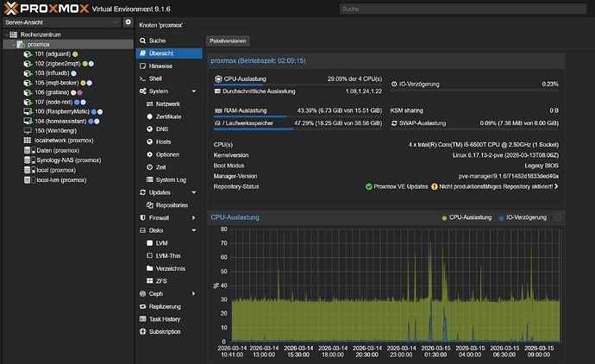Collapse the System menu section arrow
The width and height of the screenshot is (595, 364).
194,91
